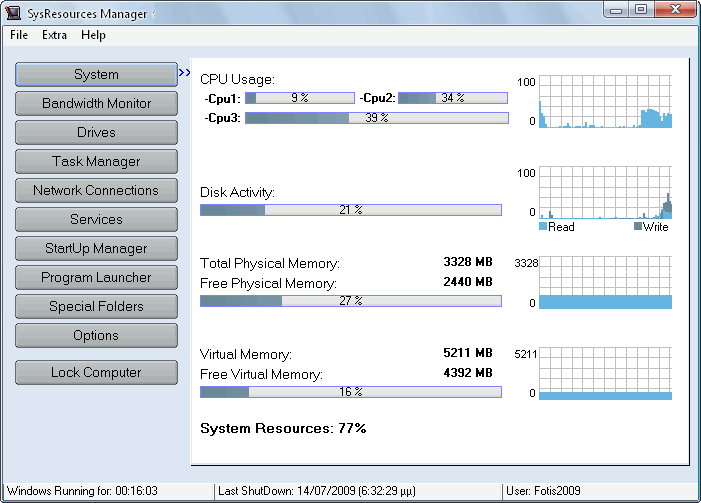Open the Special Folders section
The width and height of the screenshot is (701, 503).
[96, 307]
